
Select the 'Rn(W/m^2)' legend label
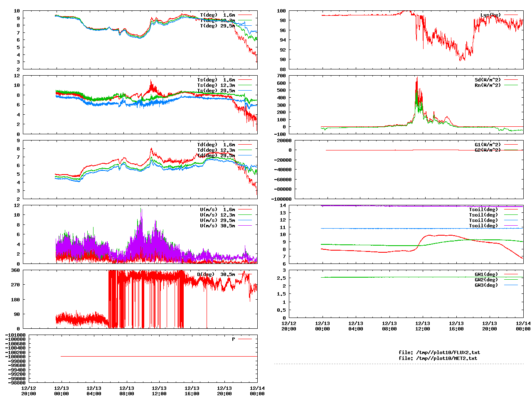[x=488, y=85]
